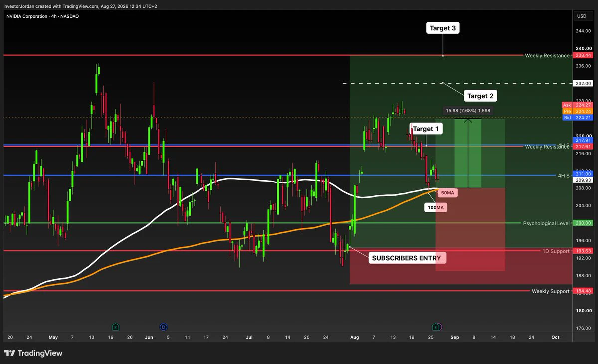Click the red 193.63 price tag

click(583, 251)
